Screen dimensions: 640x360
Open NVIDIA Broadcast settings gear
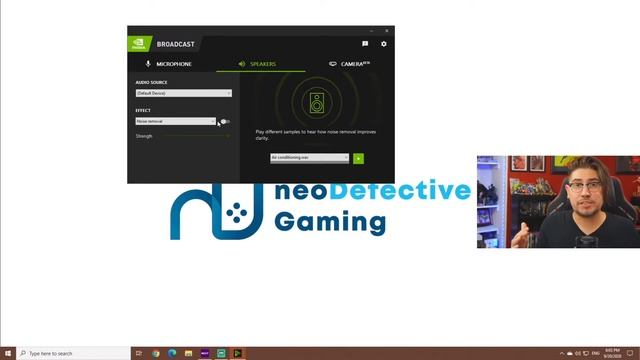[384, 44]
